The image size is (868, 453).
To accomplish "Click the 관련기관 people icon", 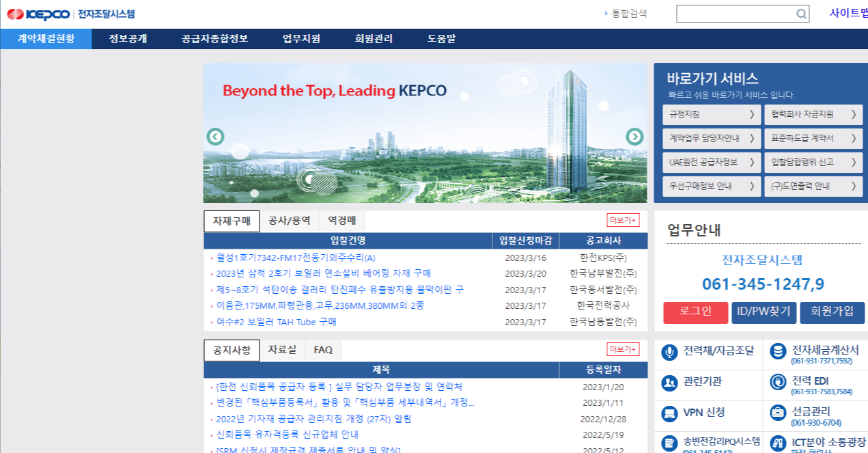I will (x=669, y=383).
